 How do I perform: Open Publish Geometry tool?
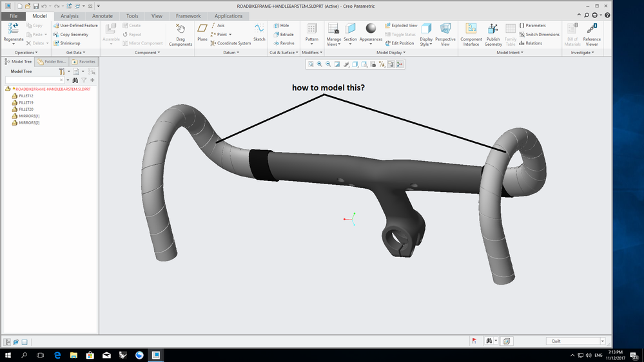coord(493,35)
